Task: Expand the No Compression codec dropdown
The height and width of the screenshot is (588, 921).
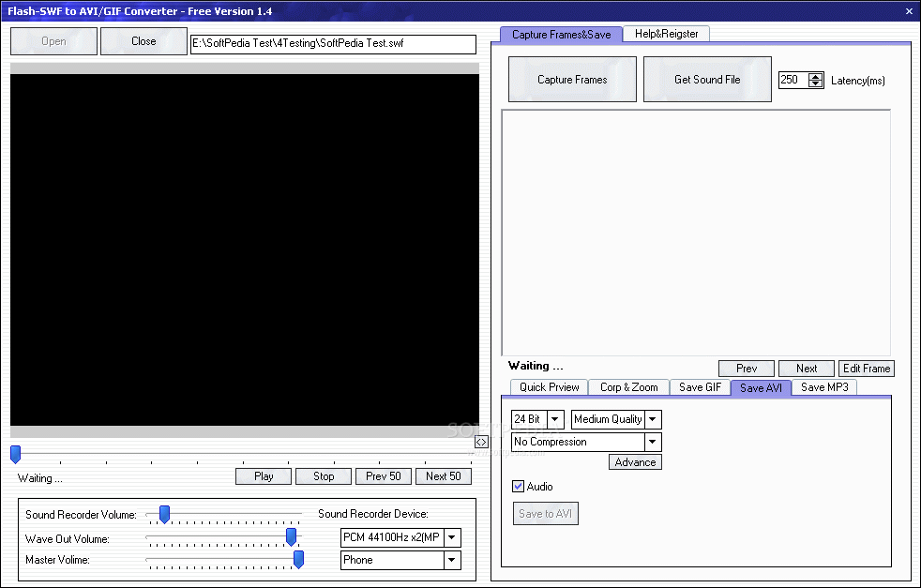Action: [x=653, y=442]
